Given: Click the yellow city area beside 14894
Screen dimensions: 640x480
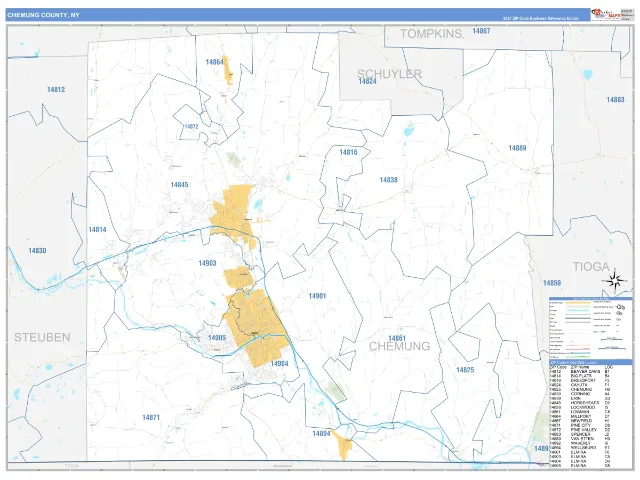Looking at the screenshot, I should (x=342, y=445).
